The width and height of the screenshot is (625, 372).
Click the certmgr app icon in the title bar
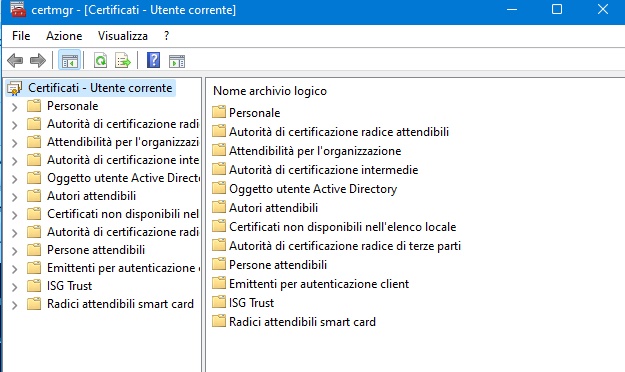[18, 9]
